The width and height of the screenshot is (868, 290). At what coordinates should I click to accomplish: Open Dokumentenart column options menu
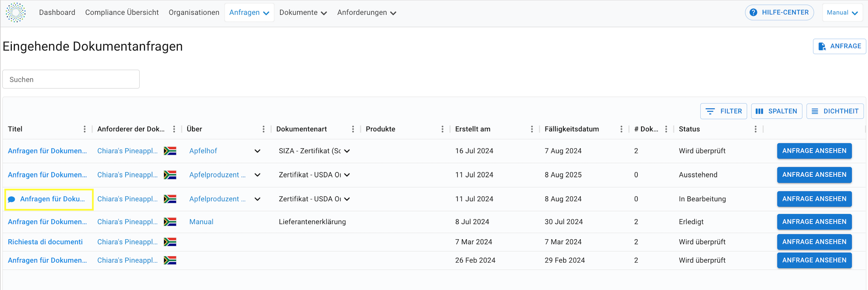[353, 129]
